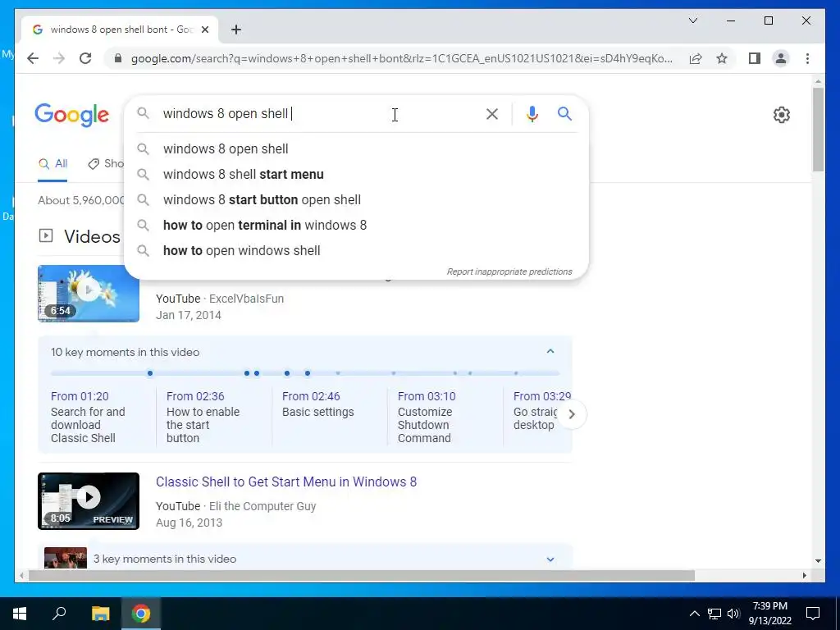The height and width of the screenshot is (630, 840).
Task: Clear the Google search box with X
Action: [492, 114]
